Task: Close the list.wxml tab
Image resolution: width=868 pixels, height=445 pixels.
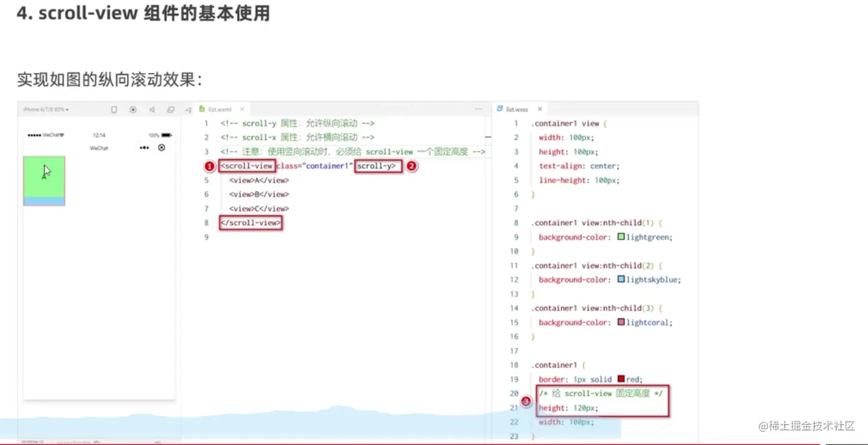Action: pos(242,109)
